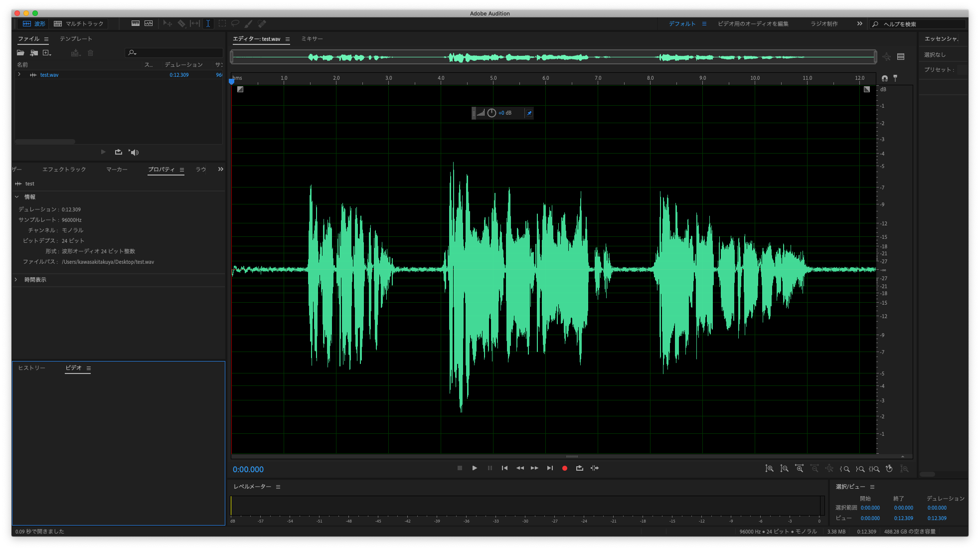Select ビデオ用のオーディオを編集 workspace
This screenshot has width=980, height=550.
click(753, 24)
